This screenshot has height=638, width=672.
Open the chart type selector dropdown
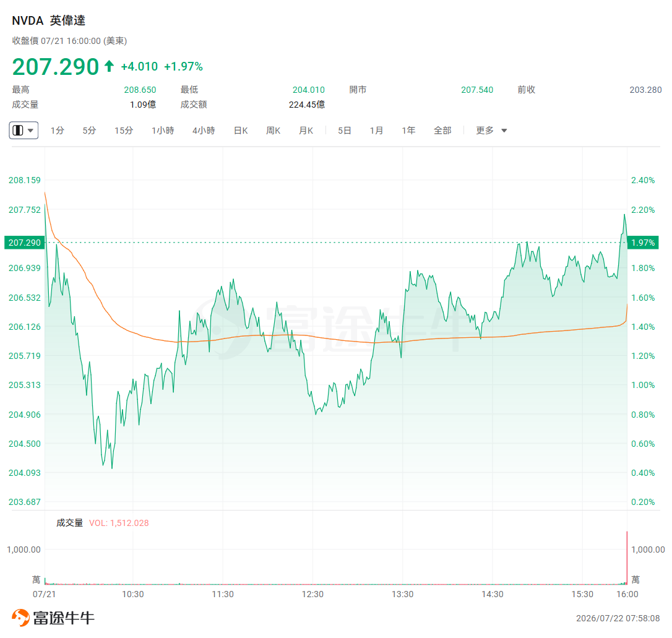coord(24,130)
